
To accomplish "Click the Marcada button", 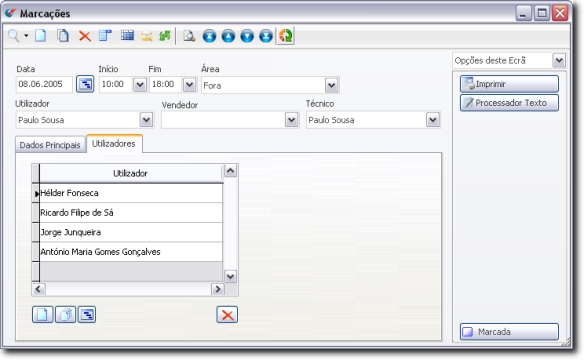I will pyautogui.click(x=509, y=332).
